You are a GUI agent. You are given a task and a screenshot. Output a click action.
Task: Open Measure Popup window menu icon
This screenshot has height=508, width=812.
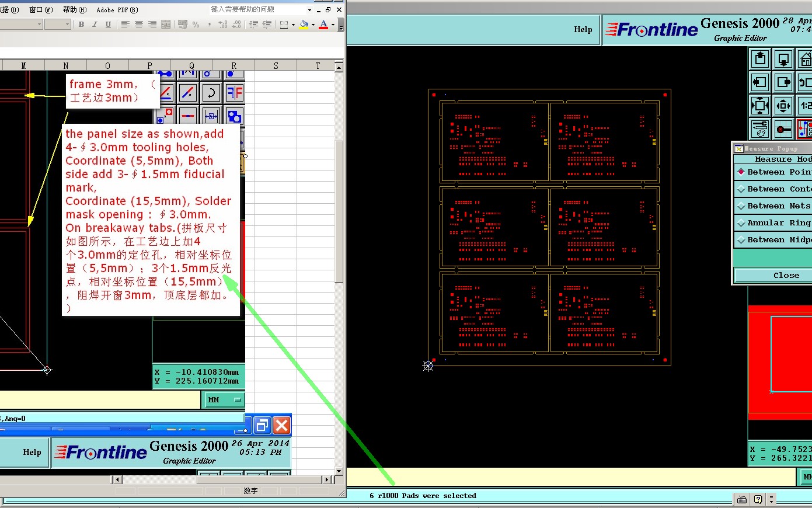[x=738, y=148]
